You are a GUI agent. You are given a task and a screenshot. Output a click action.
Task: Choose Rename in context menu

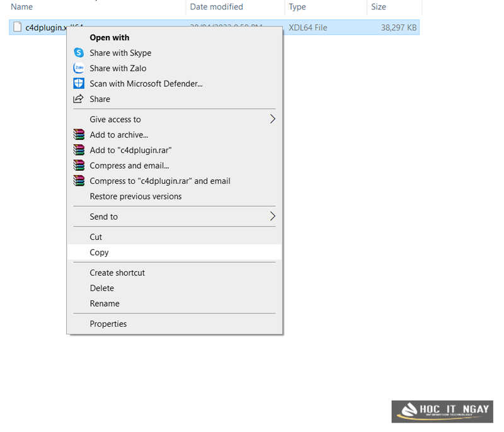175,304
